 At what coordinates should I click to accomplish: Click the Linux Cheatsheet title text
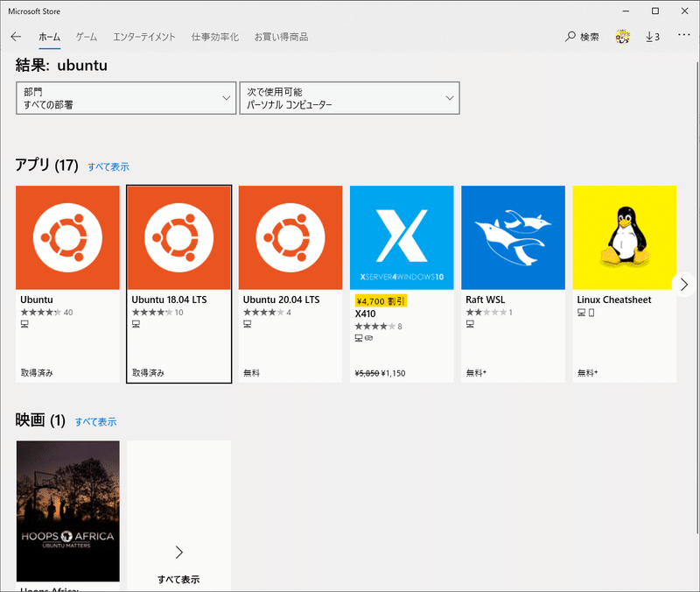pos(614,300)
